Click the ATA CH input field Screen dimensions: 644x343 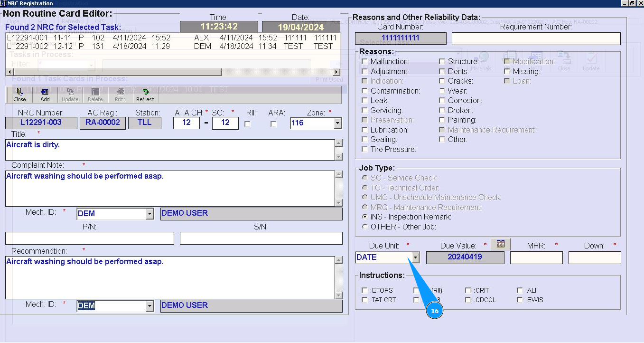187,123
